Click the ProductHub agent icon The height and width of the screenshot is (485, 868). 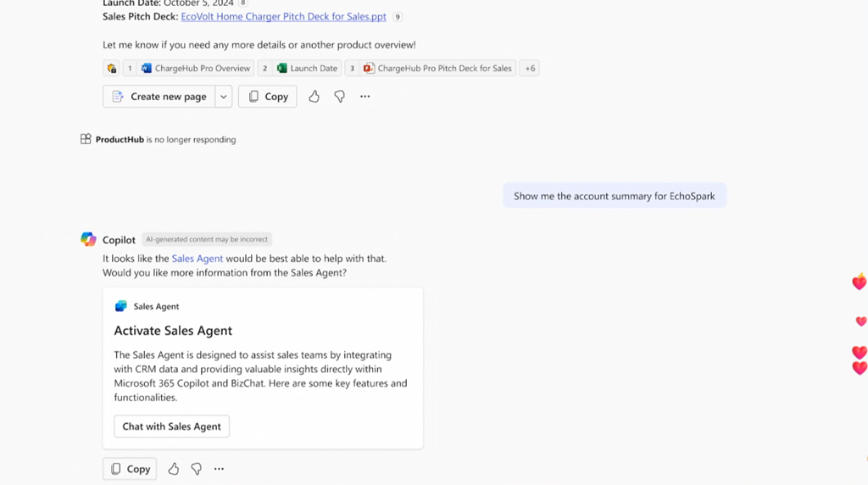point(86,139)
